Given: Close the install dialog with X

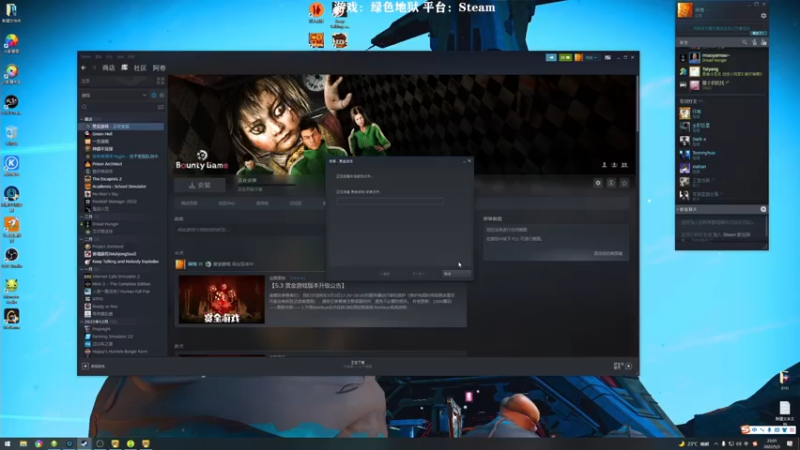Looking at the screenshot, I should 469,161.
